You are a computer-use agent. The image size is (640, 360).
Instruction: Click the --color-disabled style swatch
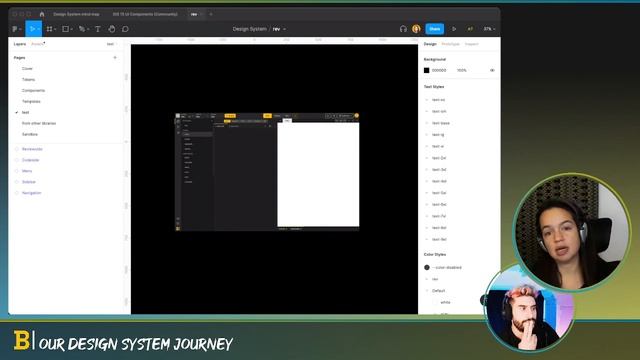point(427,267)
